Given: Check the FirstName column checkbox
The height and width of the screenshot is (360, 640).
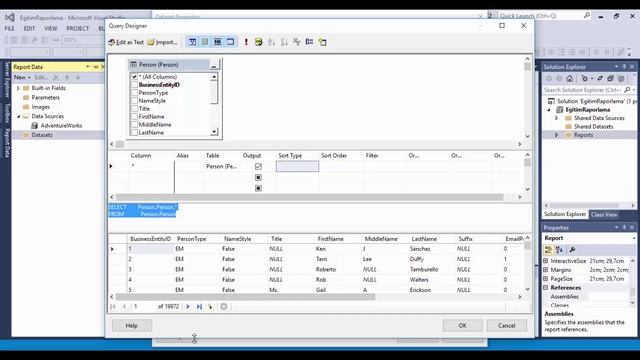Looking at the screenshot, I should pos(134,116).
